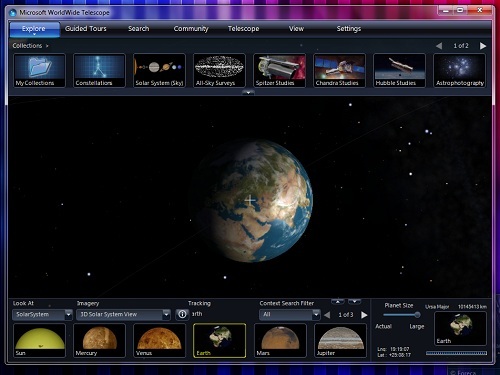Image resolution: width=500 pixels, height=375 pixels.
Task: Open the Hubble Studies collection
Action: 399,71
